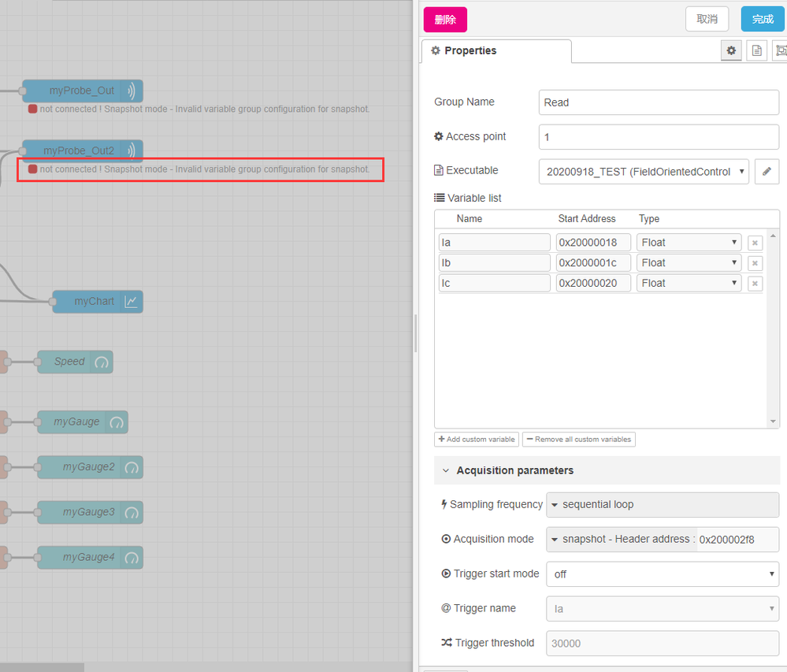
Task: Click the sidebar divider handle
Action: coord(416,333)
